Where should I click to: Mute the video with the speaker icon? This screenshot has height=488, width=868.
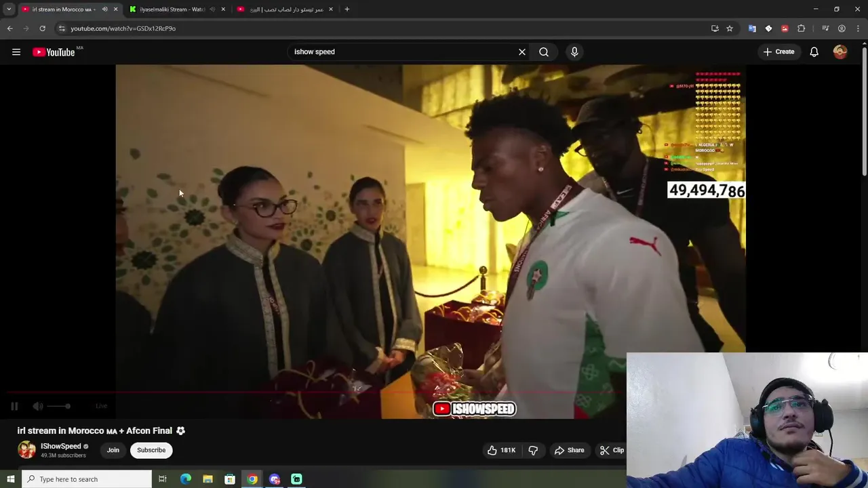38,406
